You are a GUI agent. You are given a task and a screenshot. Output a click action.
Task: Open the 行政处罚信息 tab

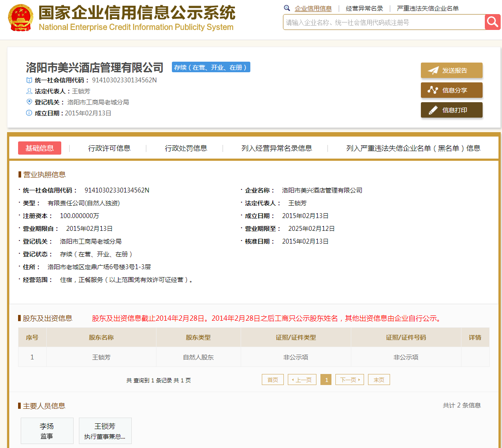point(186,148)
